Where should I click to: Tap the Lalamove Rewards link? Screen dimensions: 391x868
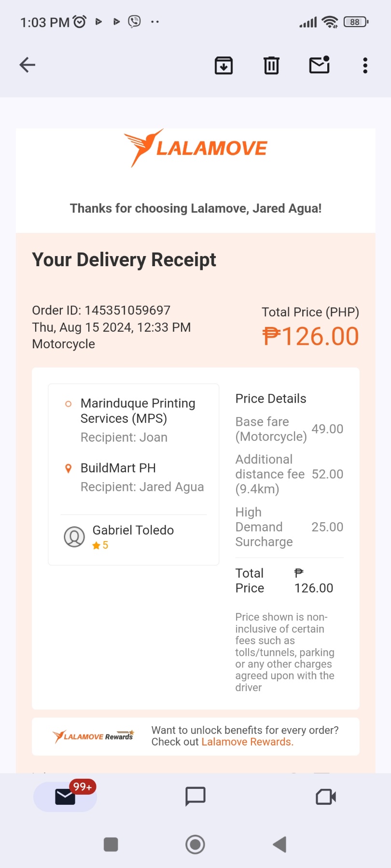[x=247, y=742]
